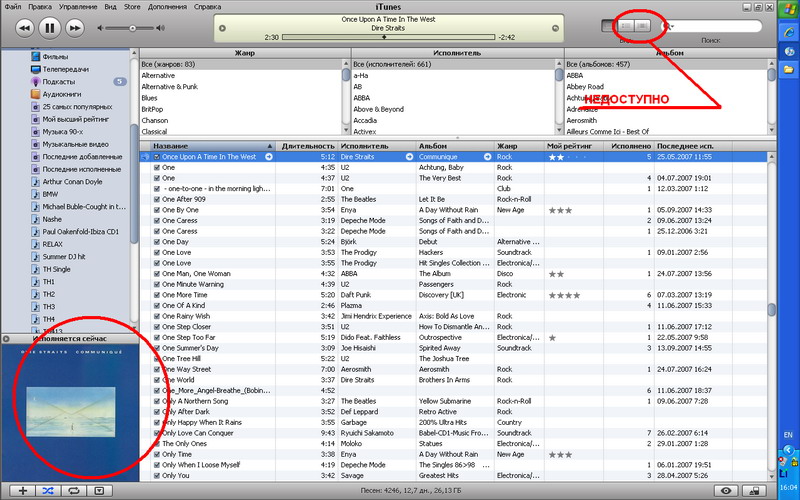Uncheck the One Rainy Wish song

click(157, 316)
